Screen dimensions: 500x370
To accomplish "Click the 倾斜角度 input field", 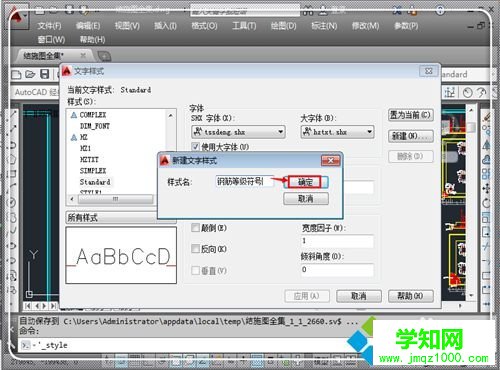I will click(337, 269).
